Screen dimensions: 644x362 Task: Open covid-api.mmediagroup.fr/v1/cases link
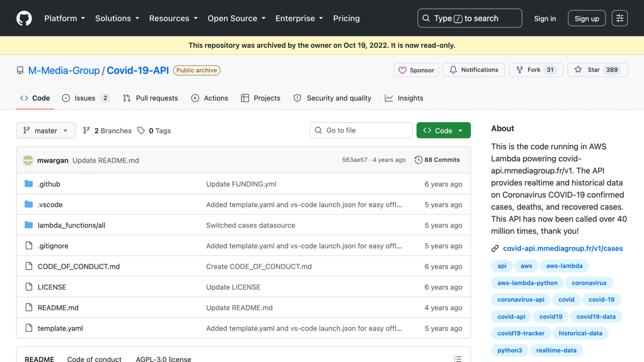click(x=563, y=248)
